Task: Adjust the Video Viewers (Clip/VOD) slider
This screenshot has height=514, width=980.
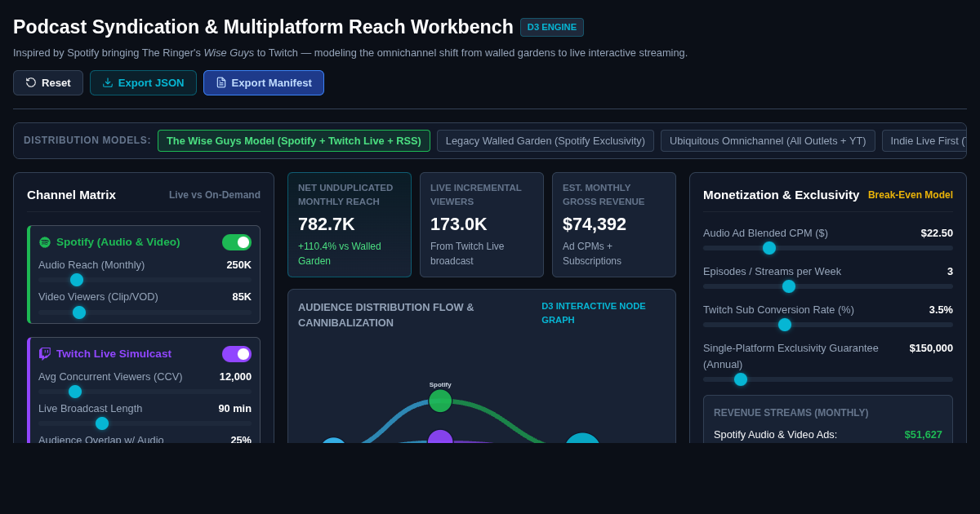Action: (x=145, y=312)
